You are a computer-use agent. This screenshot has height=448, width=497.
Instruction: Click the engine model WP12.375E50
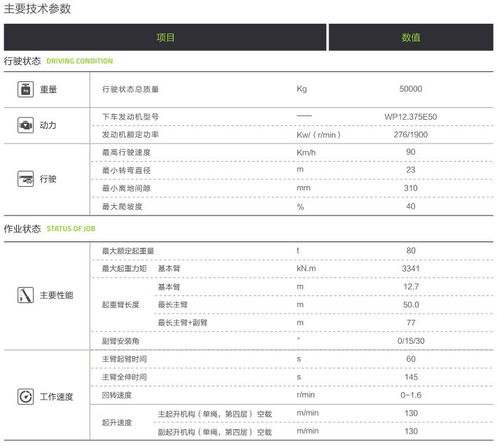(x=410, y=117)
